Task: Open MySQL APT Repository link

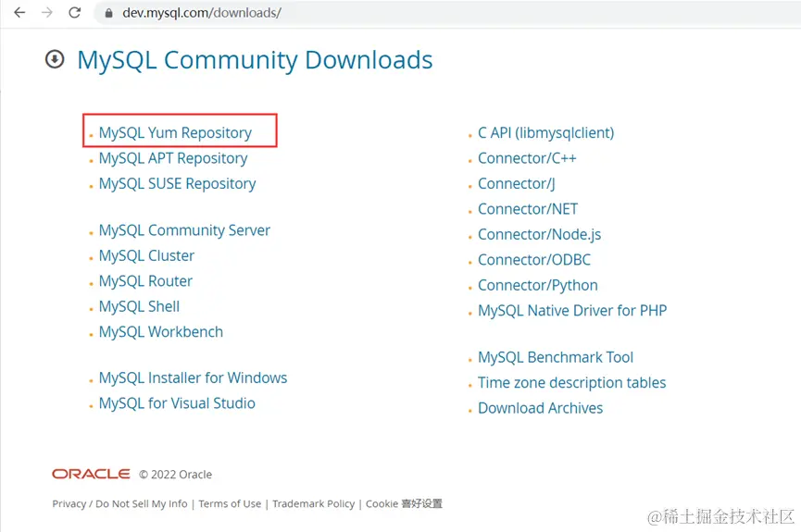Action: [173, 158]
